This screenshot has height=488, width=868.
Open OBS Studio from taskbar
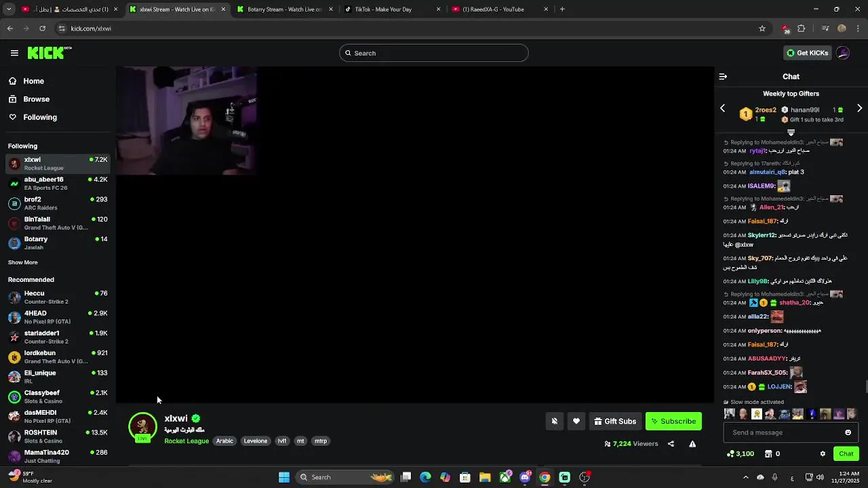pos(585,477)
